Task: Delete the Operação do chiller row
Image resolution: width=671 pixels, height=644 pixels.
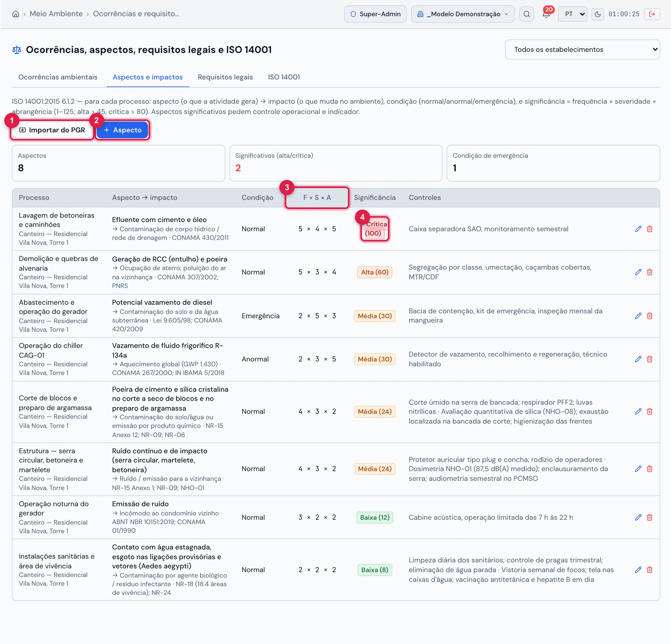Action: pyautogui.click(x=649, y=359)
